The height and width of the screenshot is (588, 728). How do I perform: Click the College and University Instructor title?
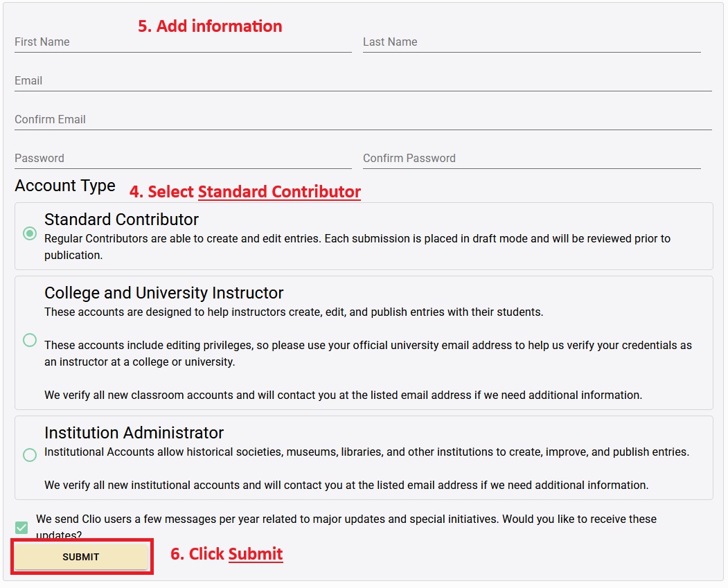pyautogui.click(x=163, y=293)
